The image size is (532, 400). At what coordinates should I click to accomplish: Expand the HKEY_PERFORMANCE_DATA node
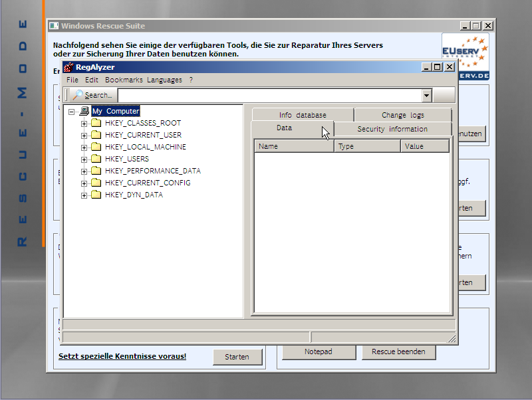[84, 171]
